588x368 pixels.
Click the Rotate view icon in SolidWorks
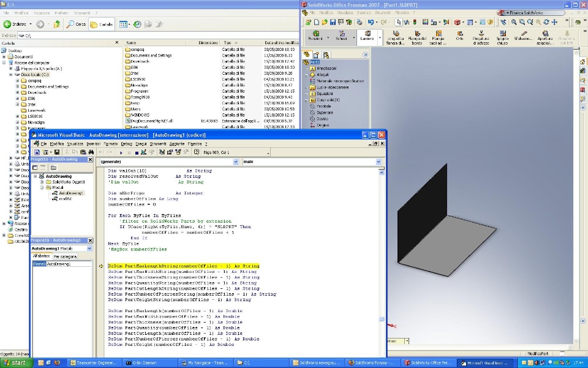[546, 22]
